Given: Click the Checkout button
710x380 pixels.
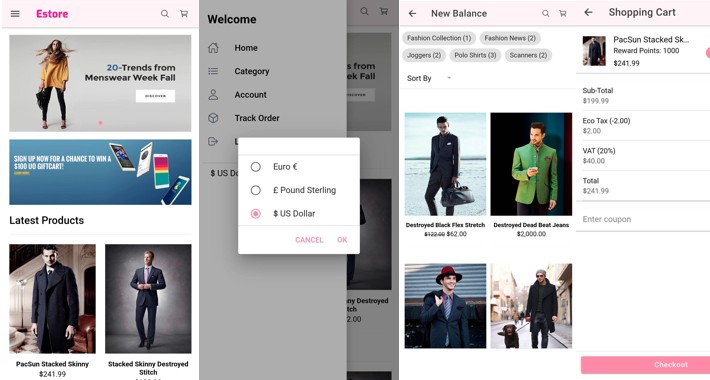Looking at the screenshot, I should pyautogui.click(x=645, y=364).
